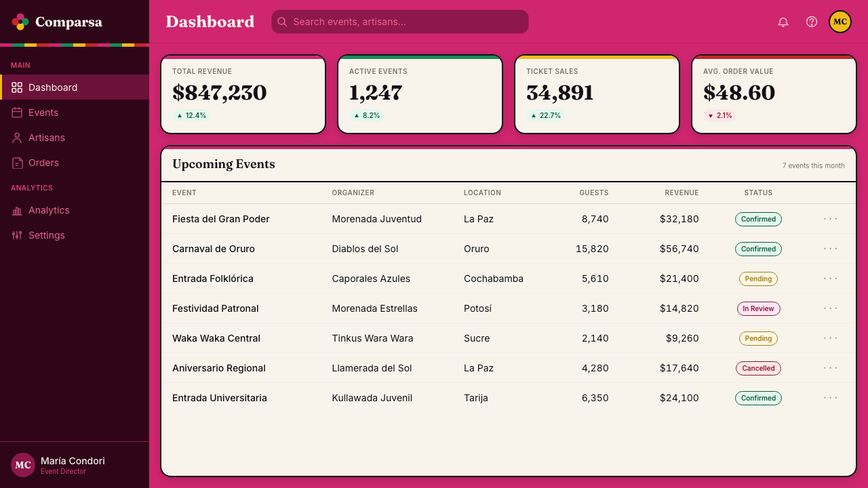The width and height of the screenshot is (868, 488).
Task: Select the Fiesta del Gran Poder event name
Action: [221, 219]
